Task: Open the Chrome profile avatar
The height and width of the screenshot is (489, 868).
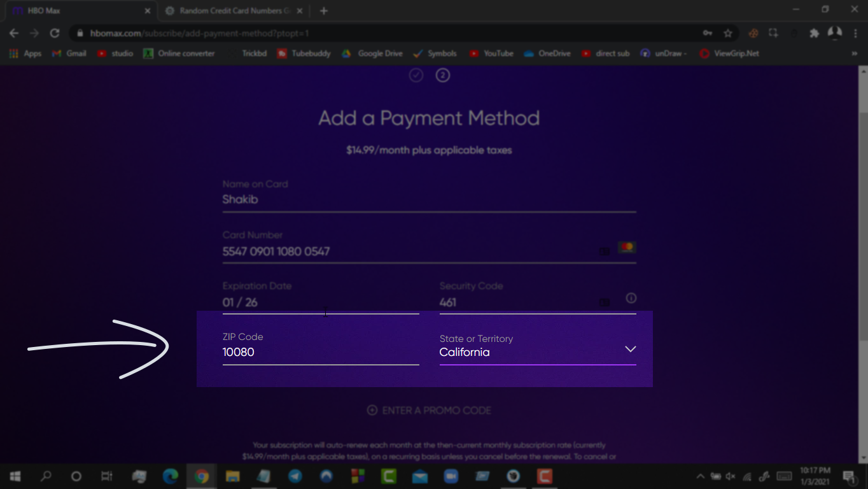Action: [834, 33]
